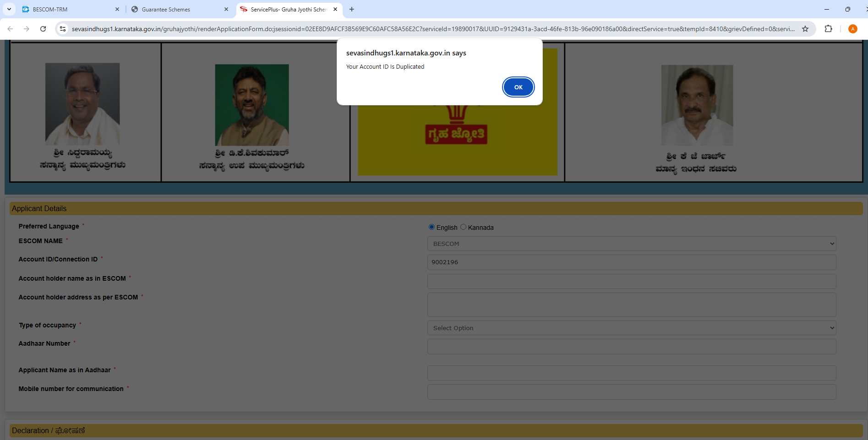The width and height of the screenshot is (868, 440).
Task: Click the Declaration section header
Action: coord(436,430)
